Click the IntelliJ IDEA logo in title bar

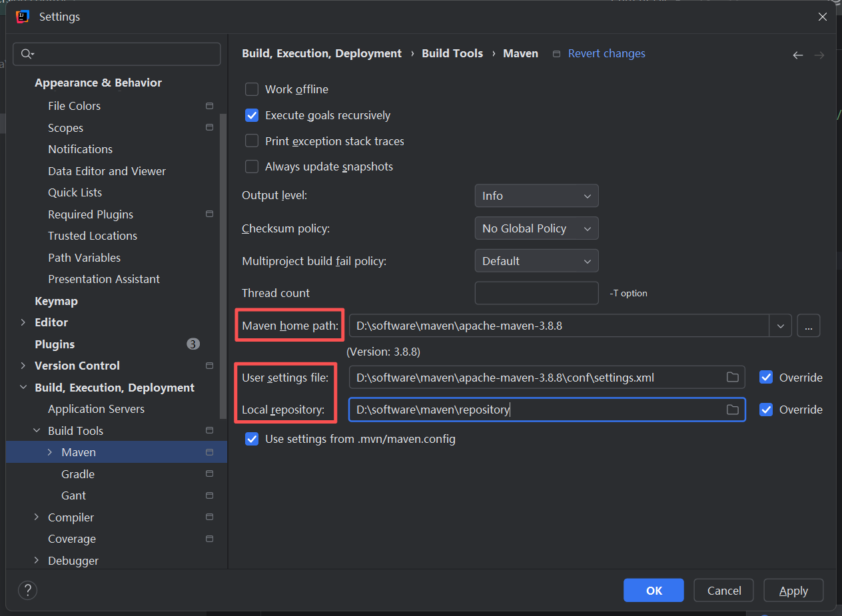tap(23, 17)
